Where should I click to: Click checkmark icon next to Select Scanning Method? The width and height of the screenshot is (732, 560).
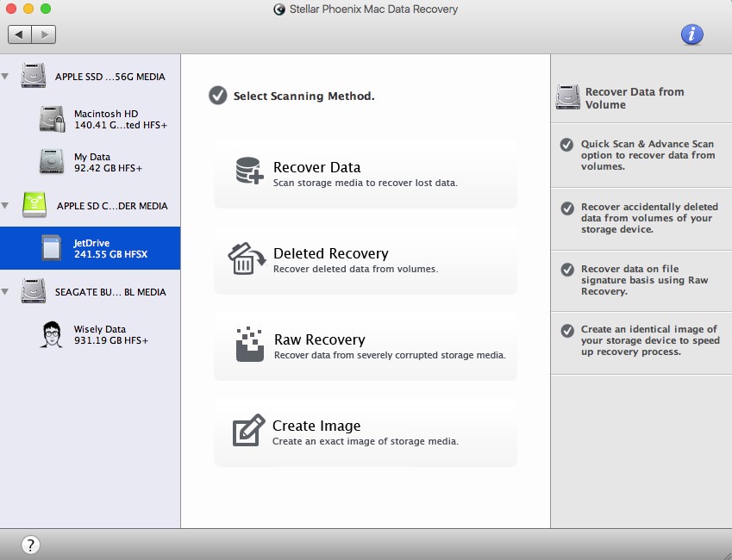(x=218, y=95)
